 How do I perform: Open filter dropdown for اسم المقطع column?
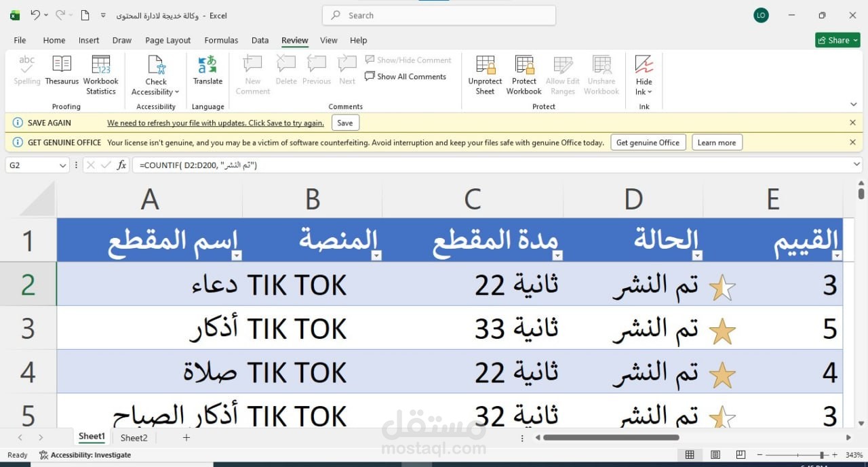[x=237, y=255]
